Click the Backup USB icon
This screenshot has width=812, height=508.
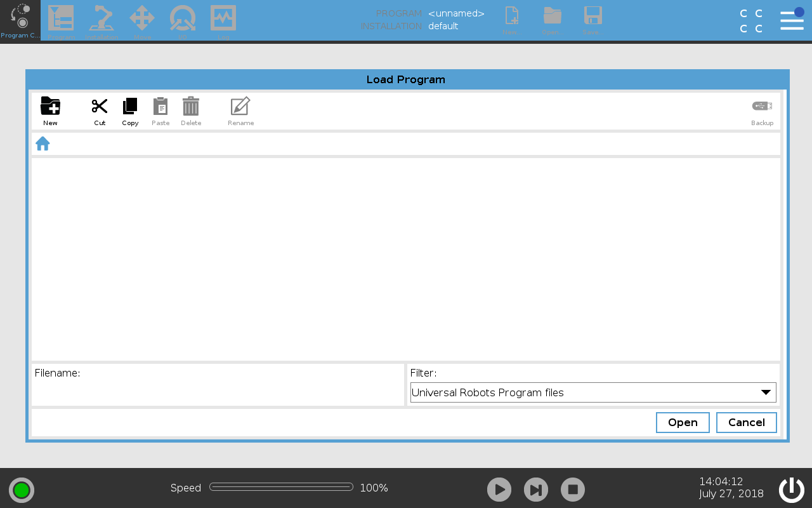pyautogui.click(x=762, y=106)
